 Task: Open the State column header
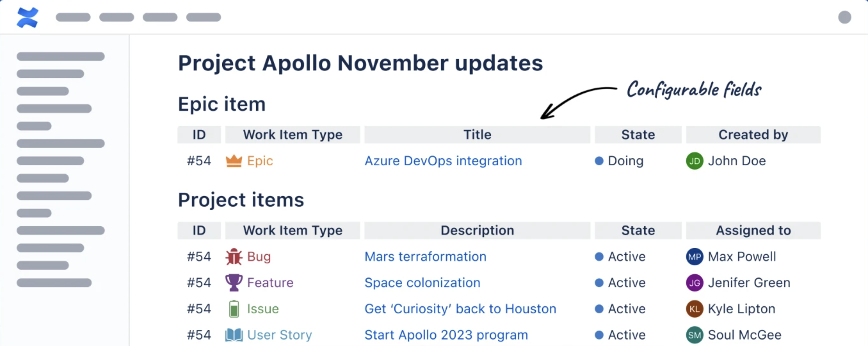[638, 134]
